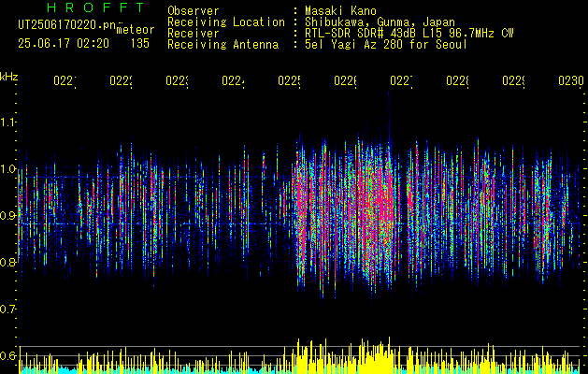Click the 5el Yagi Az 280 text

(x=386, y=45)
